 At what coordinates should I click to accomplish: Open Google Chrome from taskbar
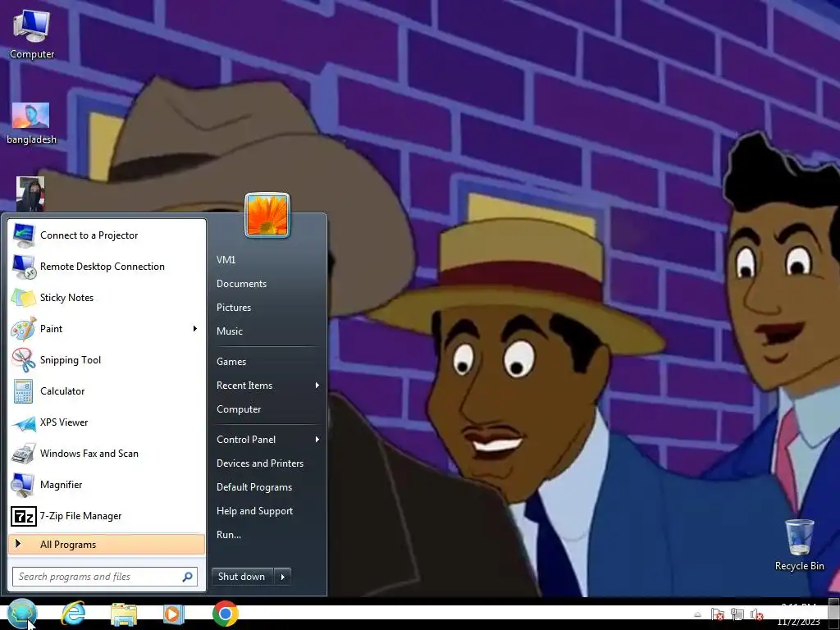pos(225,614)
